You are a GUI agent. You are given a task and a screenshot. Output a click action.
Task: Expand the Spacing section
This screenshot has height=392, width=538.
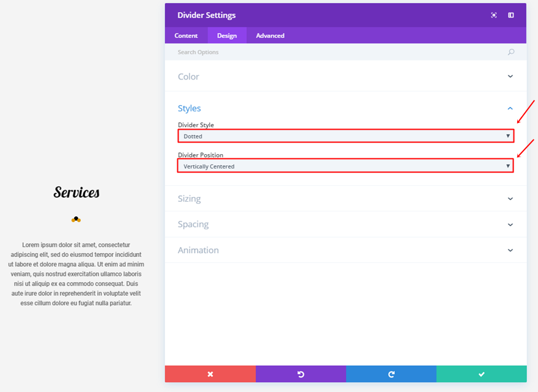coord(345,224)
